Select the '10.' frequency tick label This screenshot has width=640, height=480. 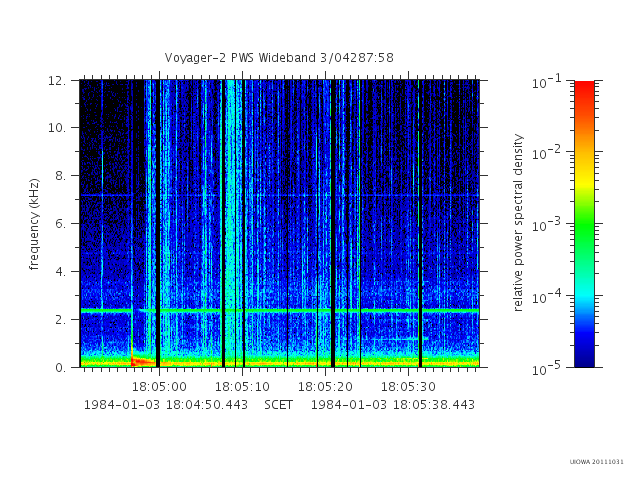[57, 128]
